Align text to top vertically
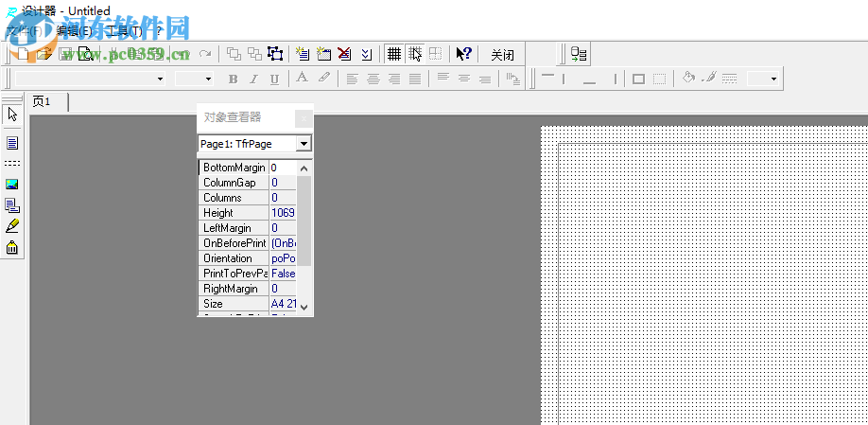The image size is (868, 425). (443, 79)
